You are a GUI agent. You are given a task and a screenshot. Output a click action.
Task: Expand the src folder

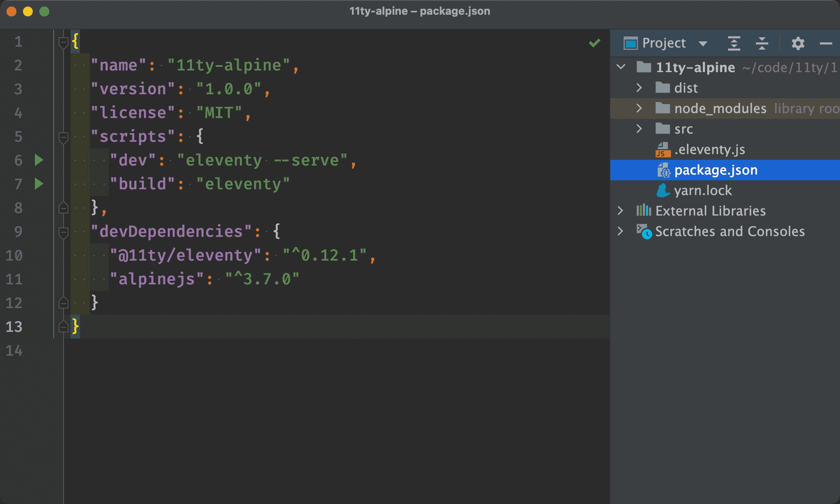pyautogui.click(x=639, y=128)
